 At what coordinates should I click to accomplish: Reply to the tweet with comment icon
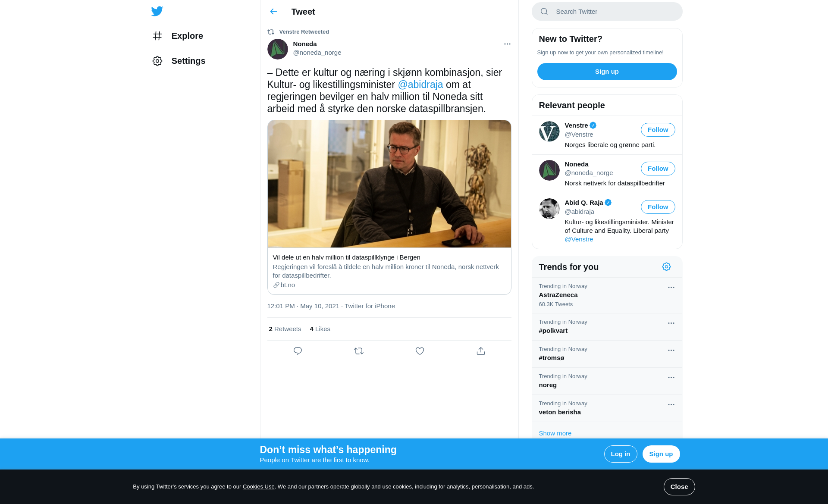[x=298, y=351]
